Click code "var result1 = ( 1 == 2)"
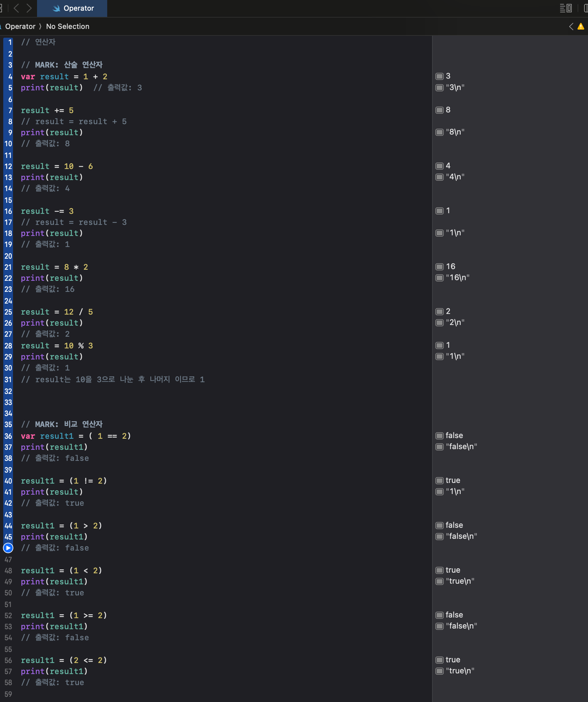This screenshot has width=588, height=702. pos(76,436)
